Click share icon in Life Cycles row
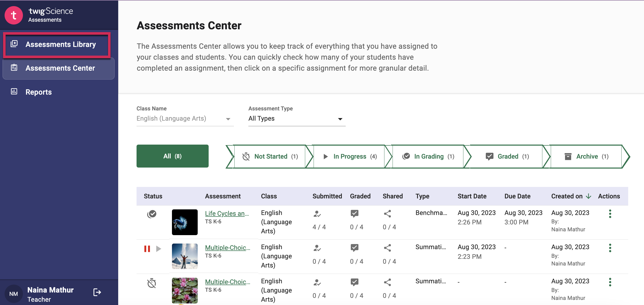 point(387,214)
